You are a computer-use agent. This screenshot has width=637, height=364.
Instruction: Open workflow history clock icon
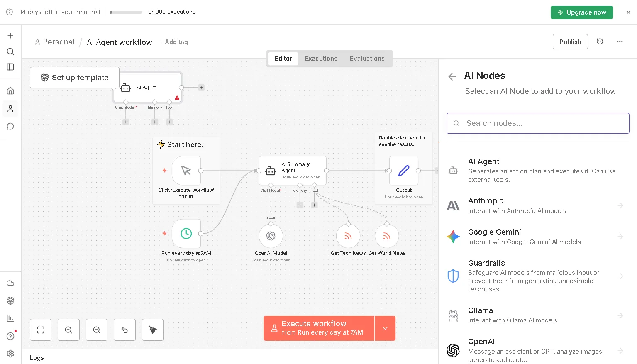point(600,42)
